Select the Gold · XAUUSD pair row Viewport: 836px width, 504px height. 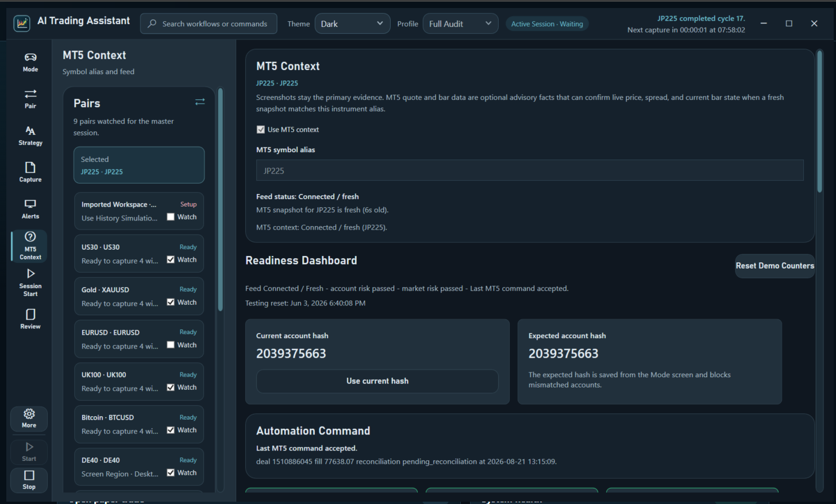tap(139, 296)
